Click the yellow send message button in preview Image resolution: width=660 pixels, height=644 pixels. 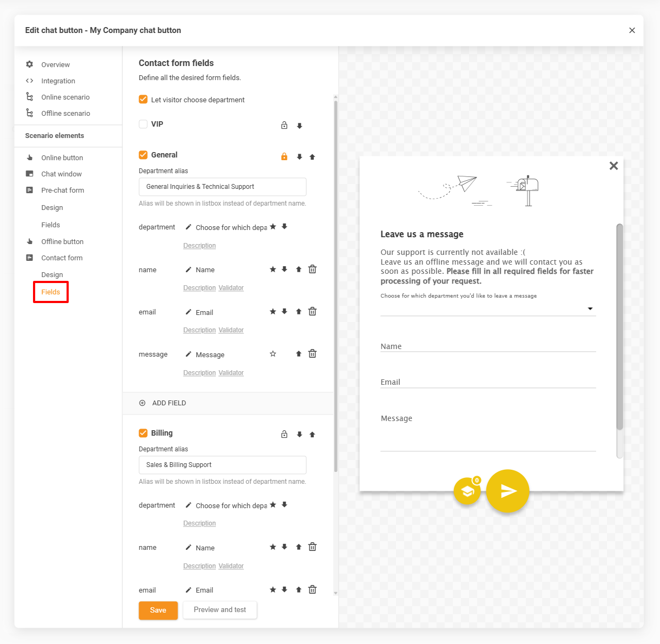[507, 490]
